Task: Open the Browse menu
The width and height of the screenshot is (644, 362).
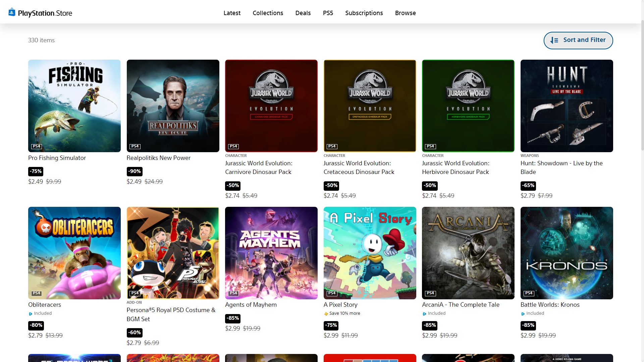Action: click(x=405, y=13)
